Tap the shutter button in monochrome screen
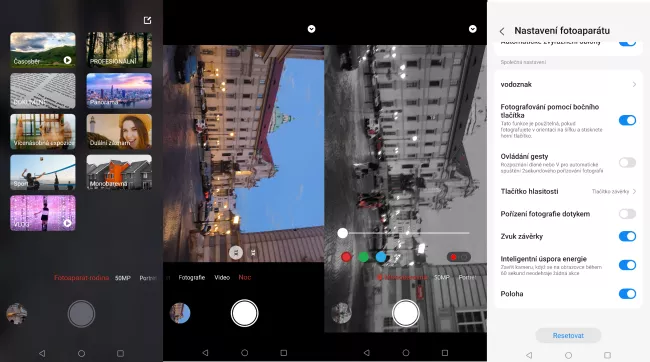This screenshot has width=650, height=362. tap(405, 313)
